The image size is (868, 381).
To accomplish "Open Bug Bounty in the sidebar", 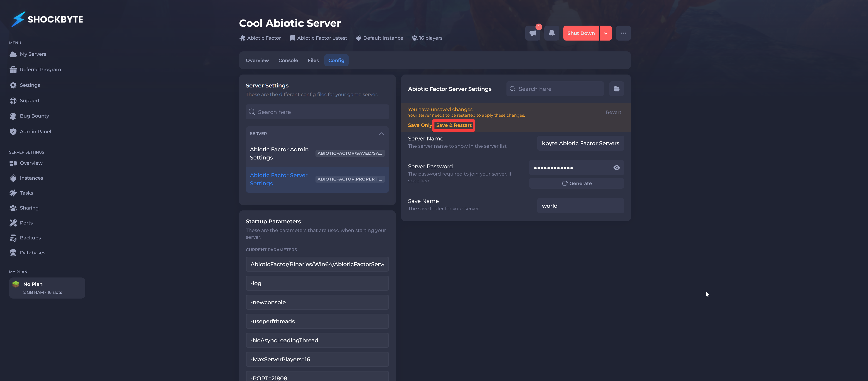I will tap(34, 116).
